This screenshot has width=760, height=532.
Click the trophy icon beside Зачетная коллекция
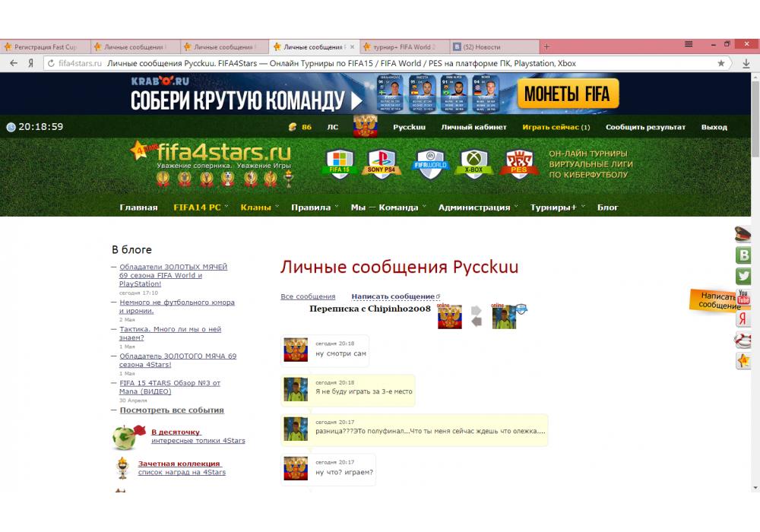tap(123, 468)
